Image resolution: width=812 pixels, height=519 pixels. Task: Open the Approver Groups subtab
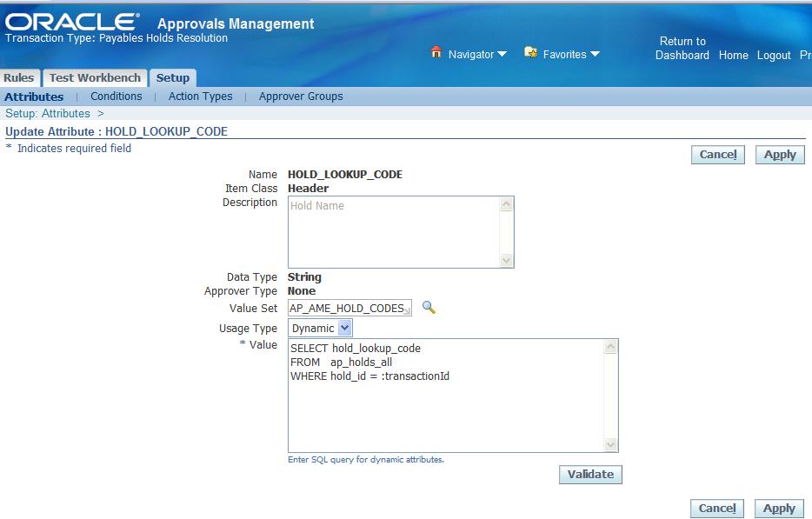(x=301, y=96)
